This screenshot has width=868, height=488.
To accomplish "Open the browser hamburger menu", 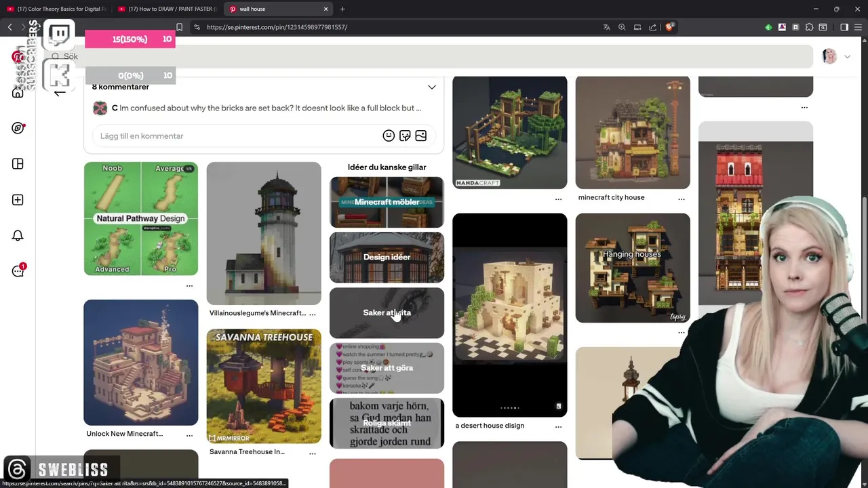I will (x=859, y=27).
